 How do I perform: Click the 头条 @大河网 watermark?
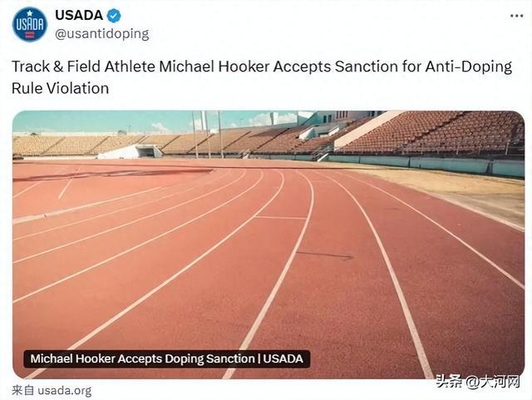(477, 382)
